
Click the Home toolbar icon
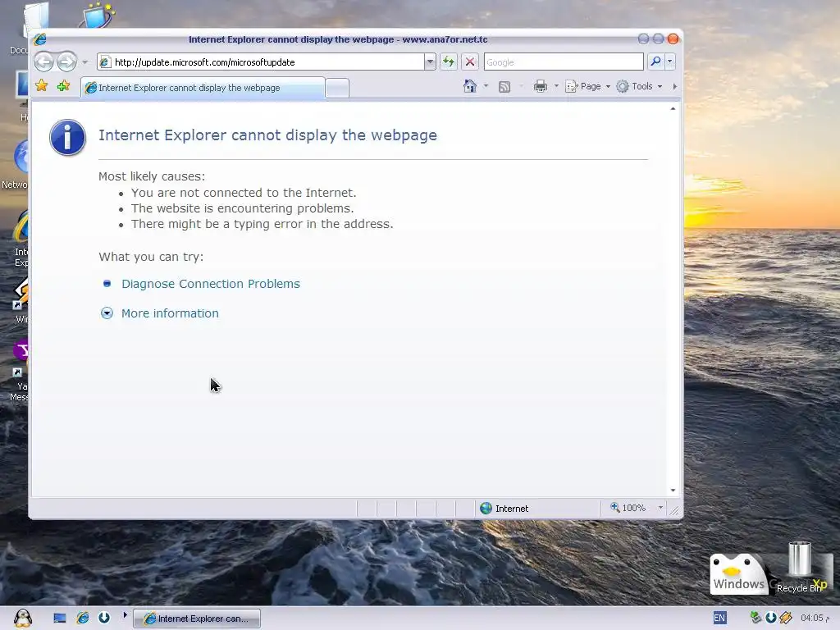[470, 86]
